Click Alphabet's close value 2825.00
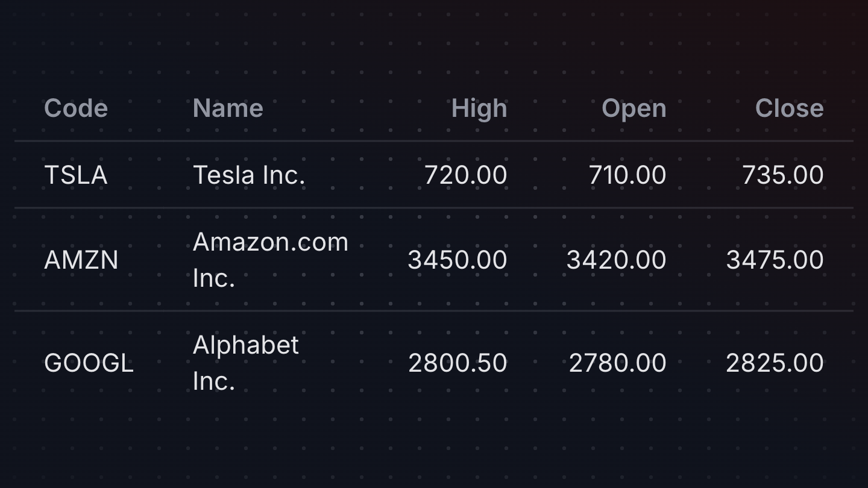Viewport: 868px width, 488px height. tap(775, 363)
